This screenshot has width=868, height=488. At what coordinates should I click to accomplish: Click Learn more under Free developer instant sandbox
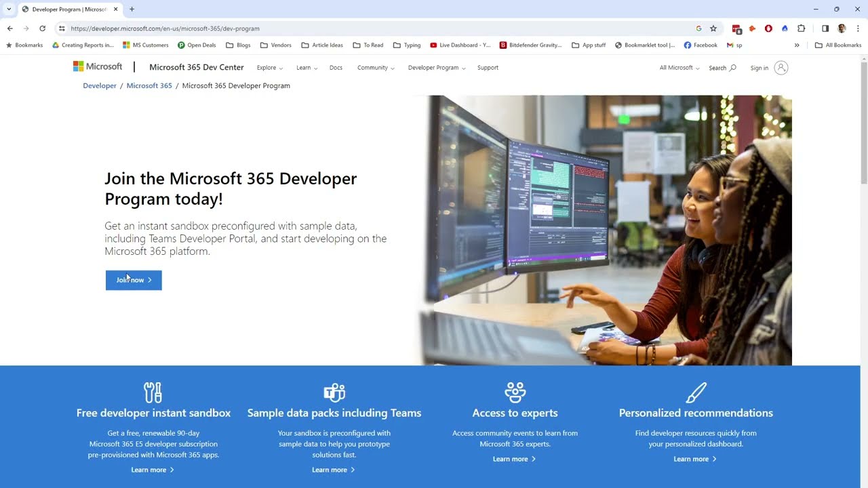point(153,470)
